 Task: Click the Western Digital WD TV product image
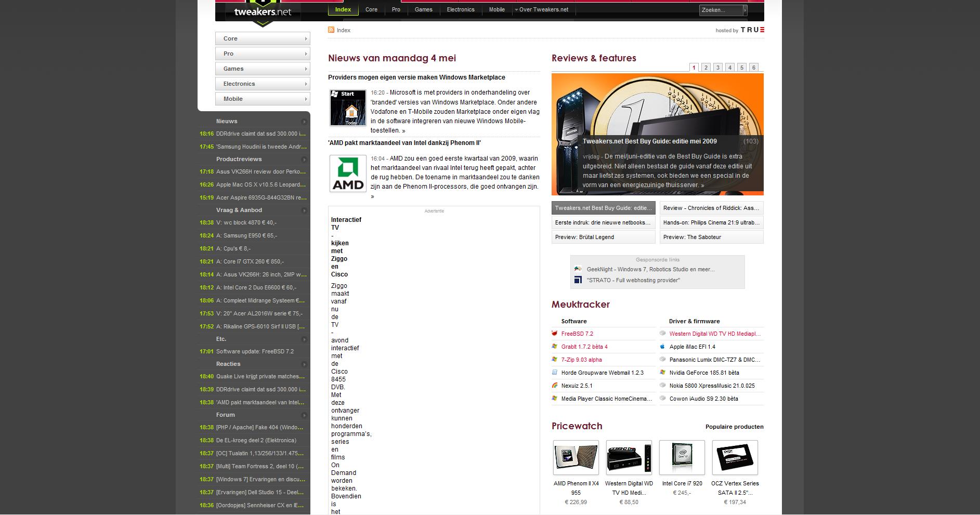tap(629, 458)
